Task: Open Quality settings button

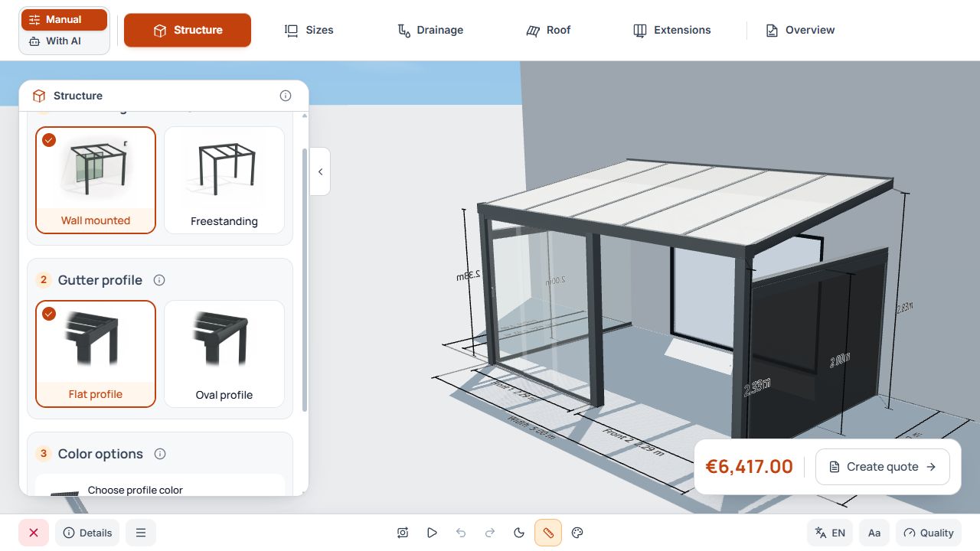Action: (928, 533)
